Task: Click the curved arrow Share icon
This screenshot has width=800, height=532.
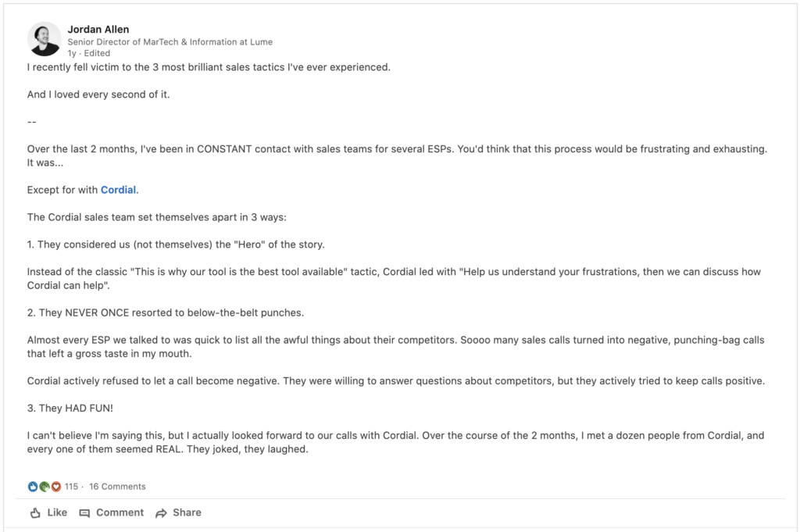Action: [161, 513]
